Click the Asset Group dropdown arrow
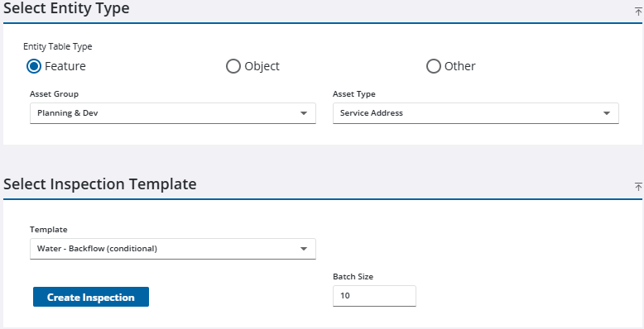This screenshot has height=329, width=644. point(304,113)
